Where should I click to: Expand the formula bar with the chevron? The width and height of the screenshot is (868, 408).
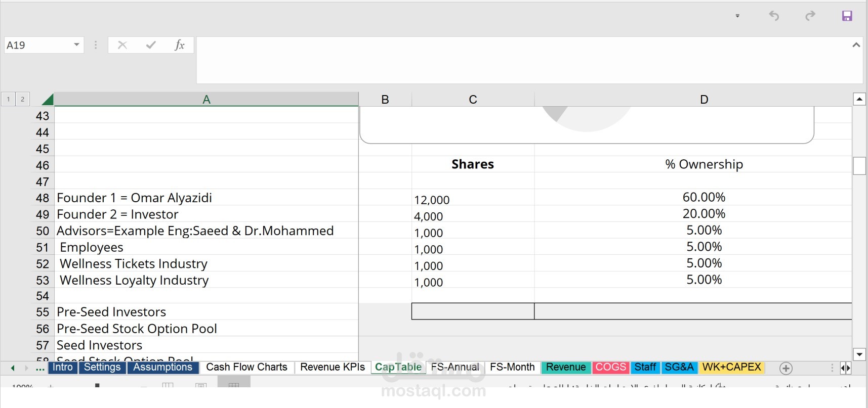tap(856, 45)
